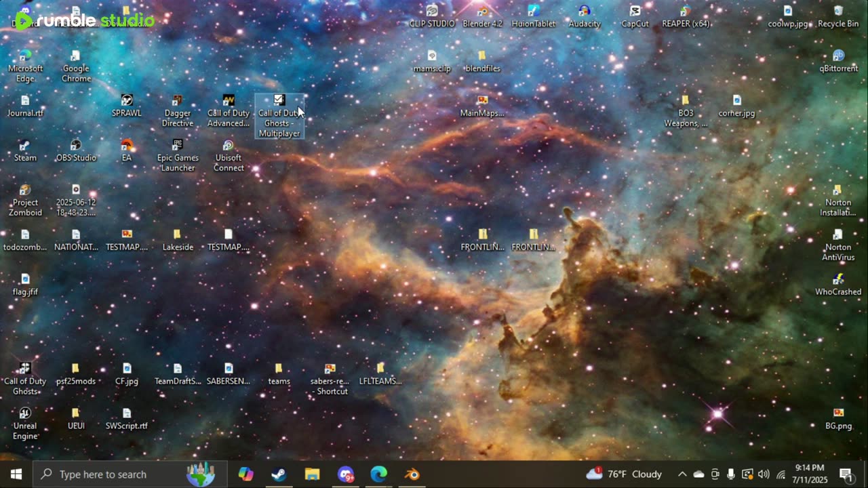Image resolution: width=868 pixels, height=488 pixels.
Task: Select the TeamDraftS document icon
Action: (x=178, y=374)
